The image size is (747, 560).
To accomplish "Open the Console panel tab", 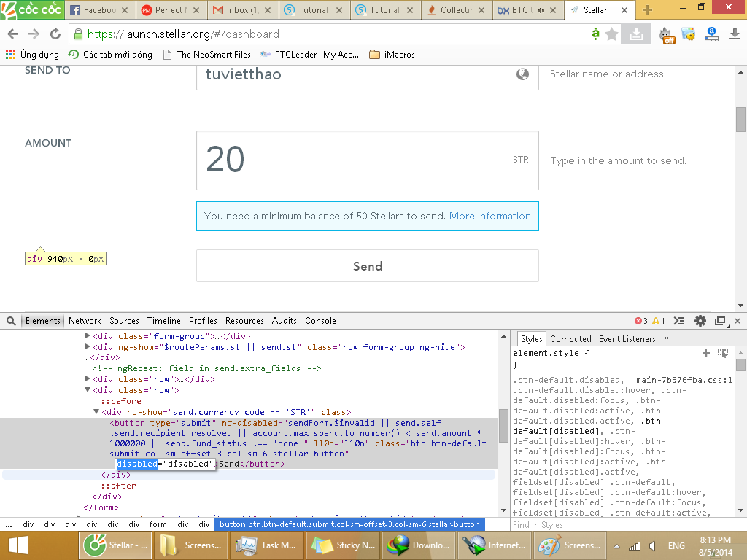I will pyautogui.click(x=320, y=321).
